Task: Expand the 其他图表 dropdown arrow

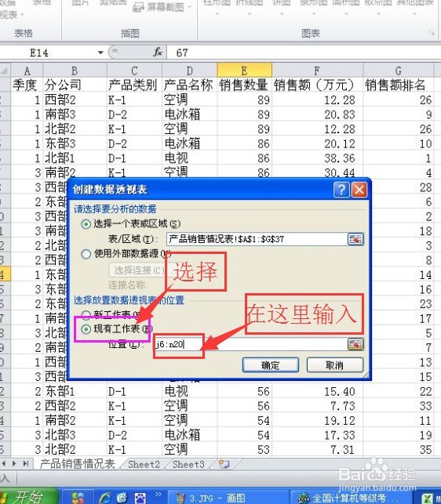Action: pos(414,14)
